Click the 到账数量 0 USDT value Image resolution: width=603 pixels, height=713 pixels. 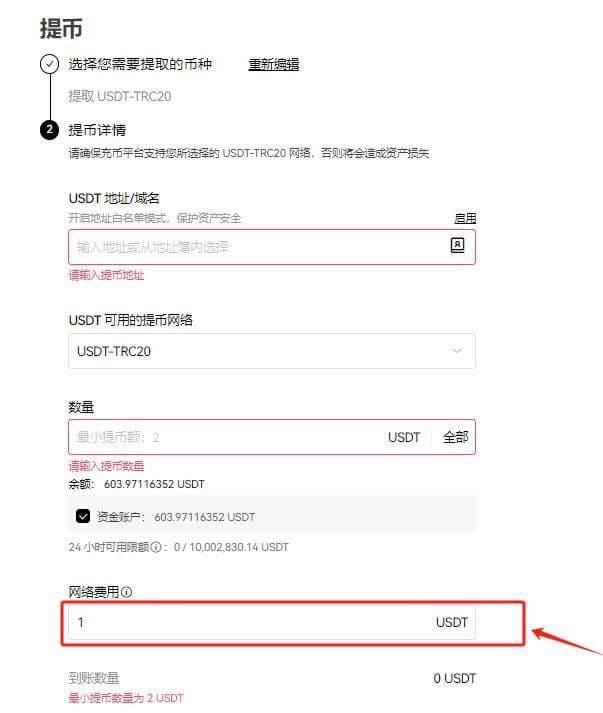(x=454, y=678)
